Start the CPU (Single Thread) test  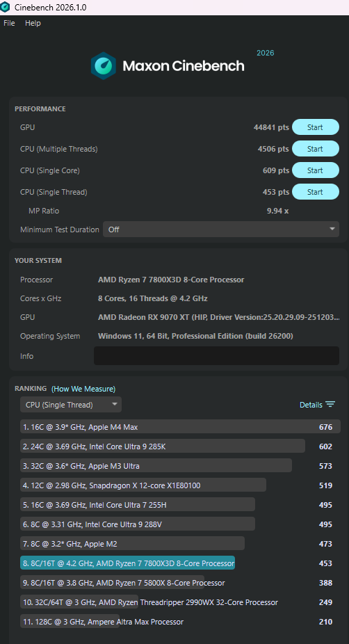(316, 192)
